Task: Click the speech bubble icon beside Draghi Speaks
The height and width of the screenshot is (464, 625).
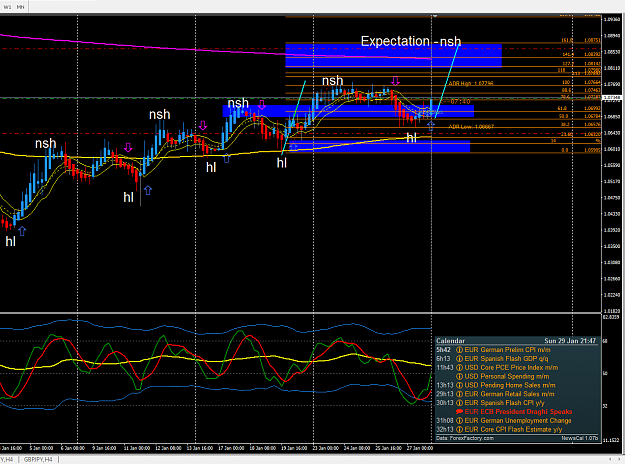Action: click(x=459, y=412)
